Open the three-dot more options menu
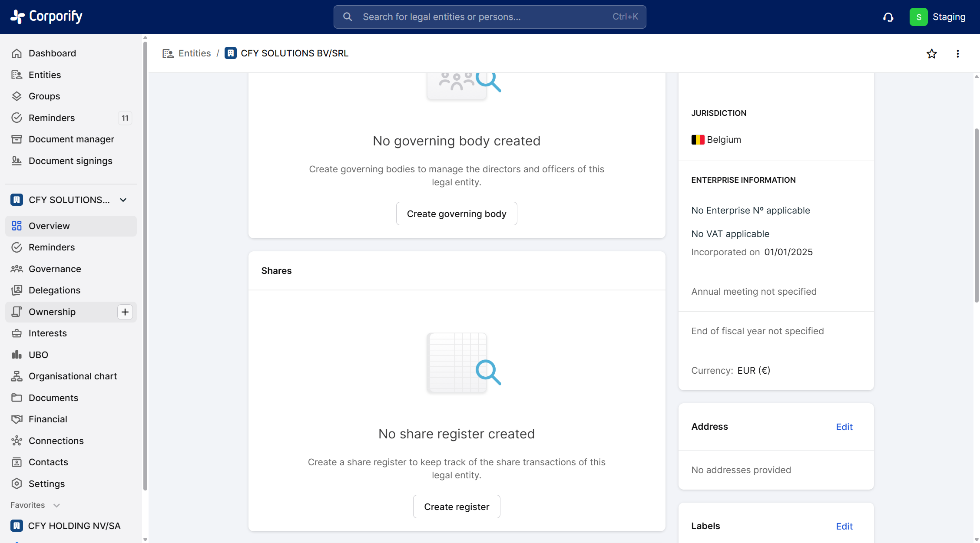Screen dimensions: 980x543 click(957, 54)
